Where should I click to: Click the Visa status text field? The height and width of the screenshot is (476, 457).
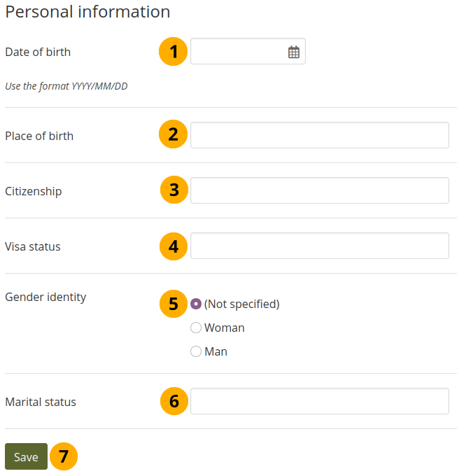pos(319,246)
